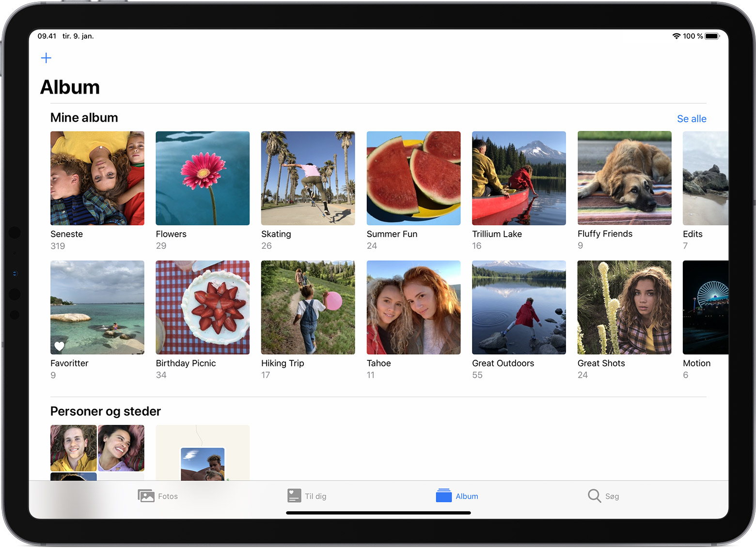Switch to the Søg tab

603,496
